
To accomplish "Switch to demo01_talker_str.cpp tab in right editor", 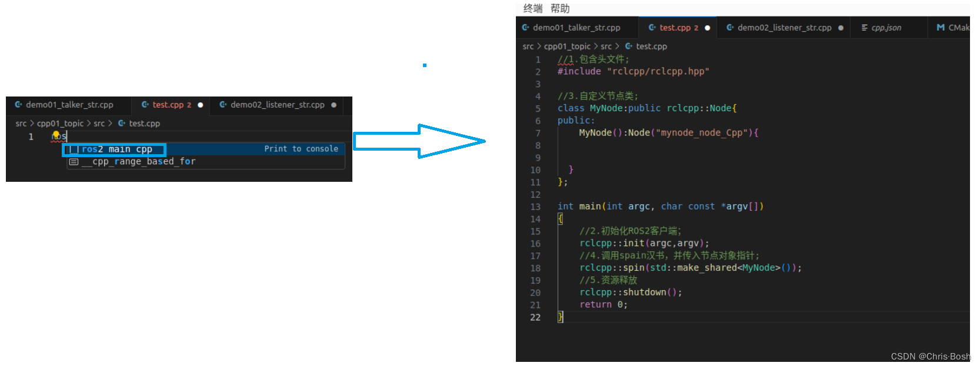I will pyautogui.click(x=576, y=28).
